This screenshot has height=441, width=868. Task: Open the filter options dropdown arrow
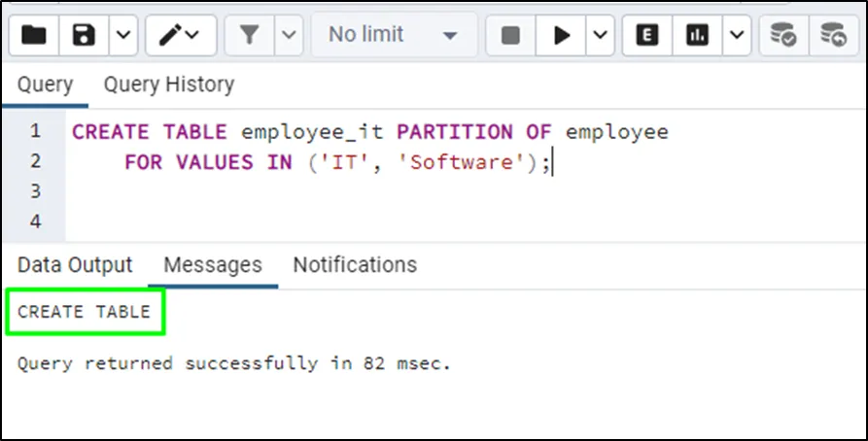(289, 35)
